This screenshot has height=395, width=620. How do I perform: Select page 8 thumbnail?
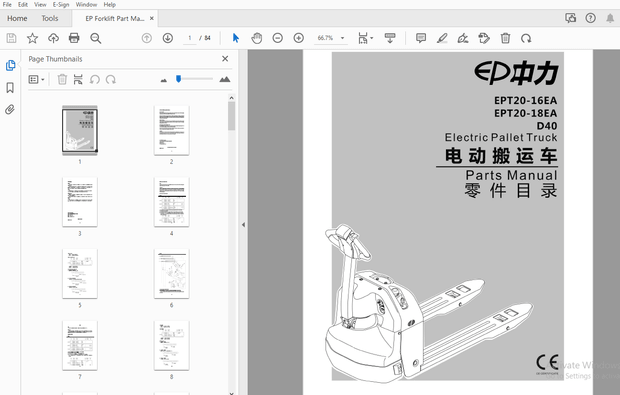172,346
